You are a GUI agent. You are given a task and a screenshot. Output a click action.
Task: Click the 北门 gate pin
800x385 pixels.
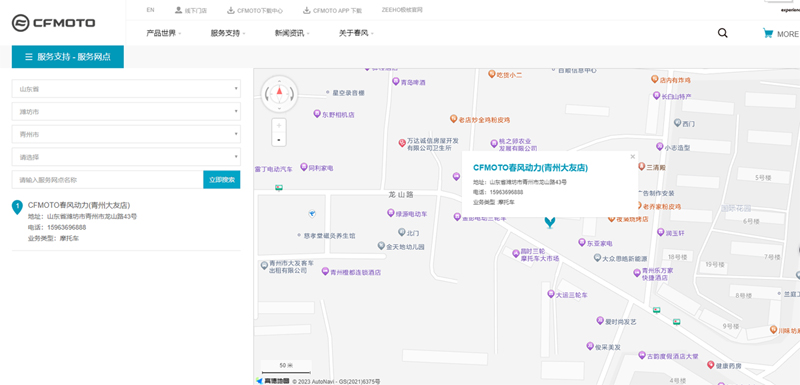tap(402, 233)
